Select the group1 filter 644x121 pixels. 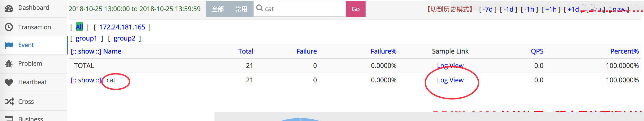86,38
